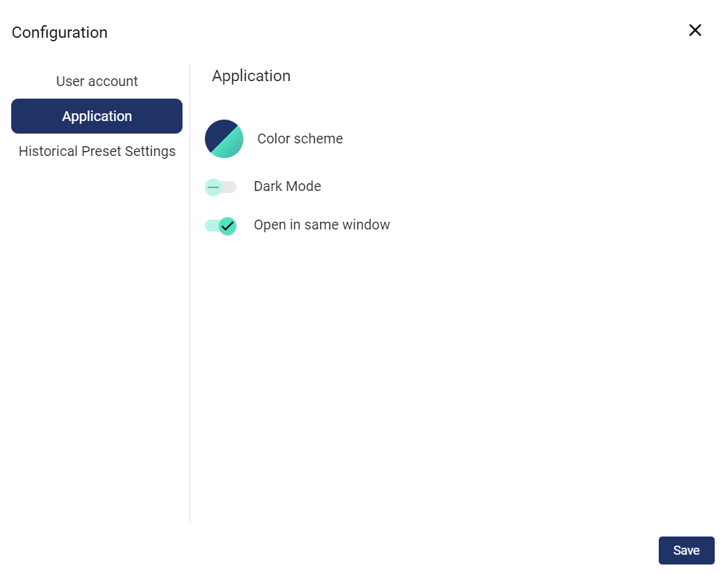Click the dash knob on the Dark Mode toggle
Viewport: 728px width, 575px height.
tap(213, 187)
